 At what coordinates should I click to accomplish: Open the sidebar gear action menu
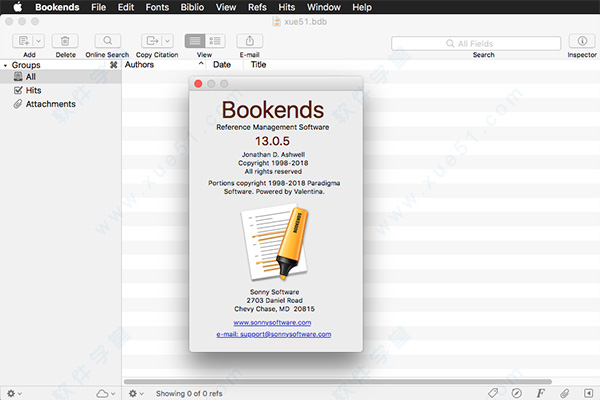click(14, 393)
